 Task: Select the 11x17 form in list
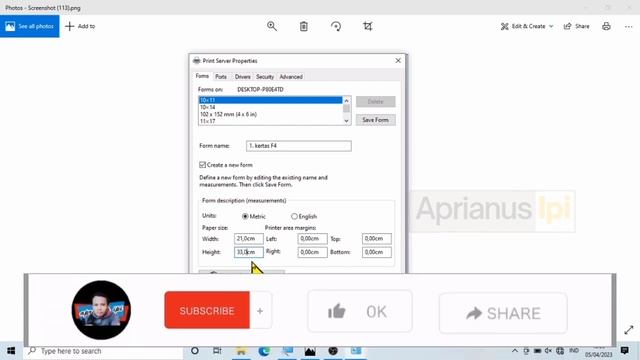[x=270, y=121]
